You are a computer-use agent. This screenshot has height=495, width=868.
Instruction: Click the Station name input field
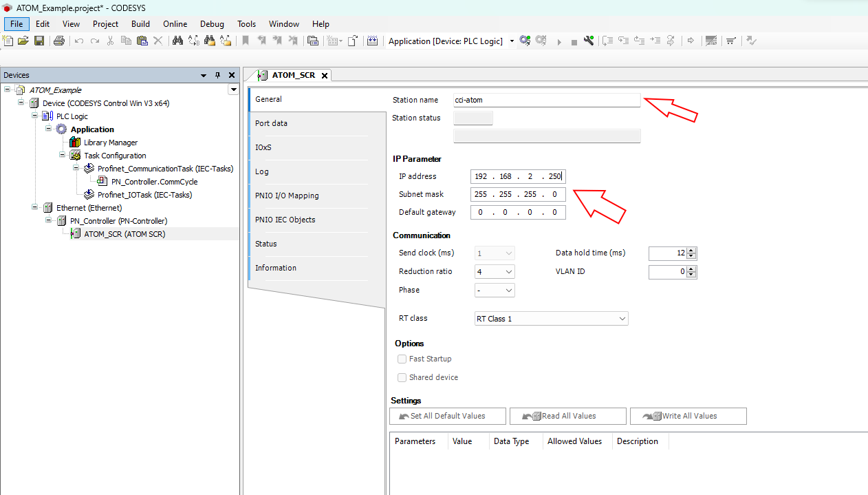pyautogui.click(x=546, y=100)
